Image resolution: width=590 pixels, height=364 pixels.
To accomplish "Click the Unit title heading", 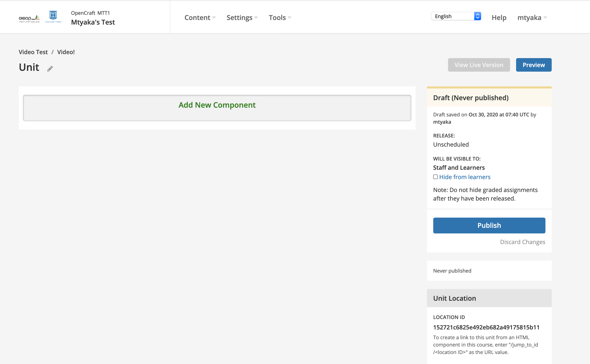I will [x=29, y=67].
